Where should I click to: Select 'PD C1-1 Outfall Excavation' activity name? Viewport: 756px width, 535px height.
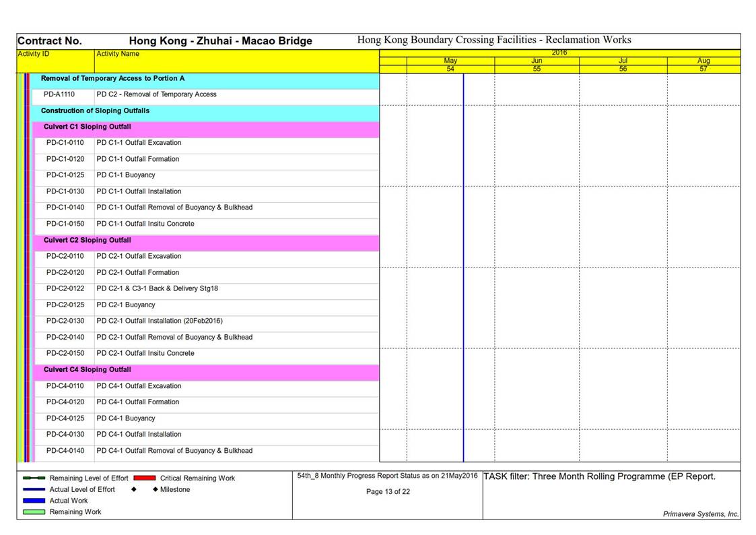coord(139,143)
